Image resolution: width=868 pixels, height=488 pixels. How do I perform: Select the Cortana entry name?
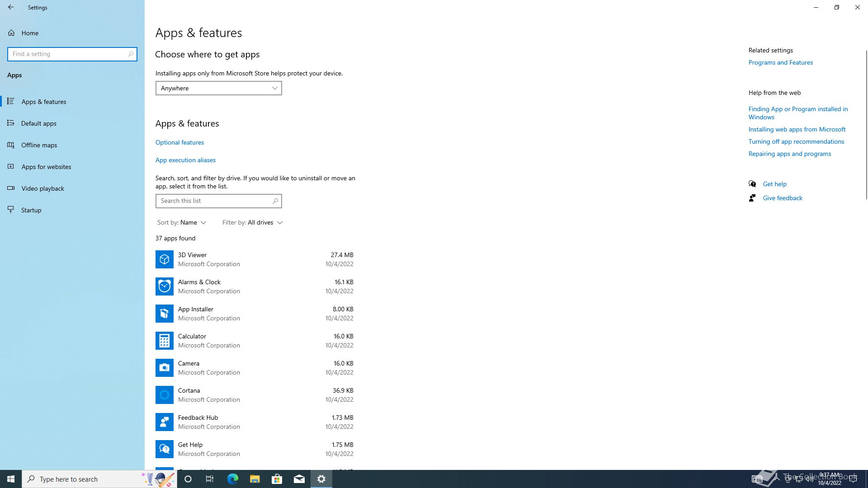point(189,390)
